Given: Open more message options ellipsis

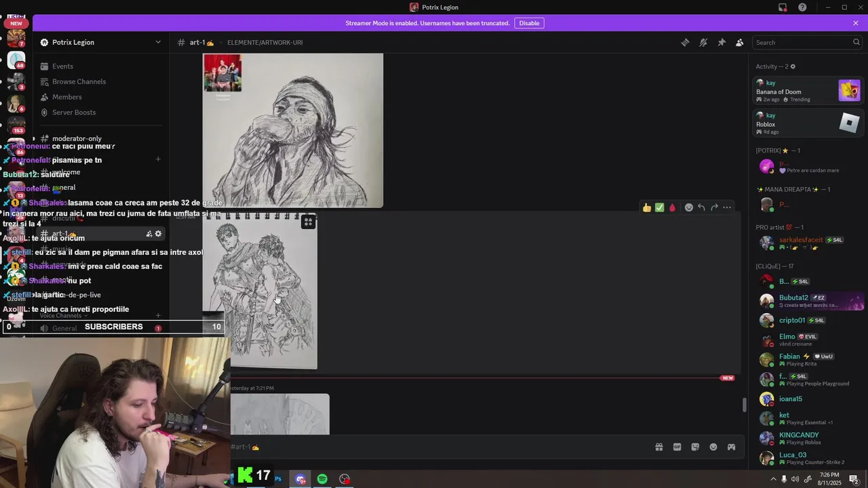Looking at the screenshot, I should pyautogui.click(x=727, y=207).
